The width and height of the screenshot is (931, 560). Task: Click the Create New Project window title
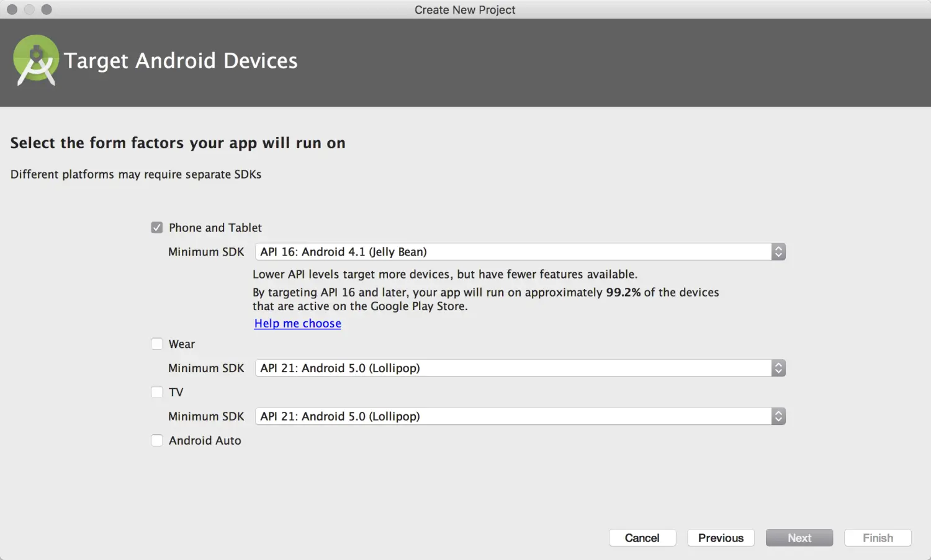(465, 10)
